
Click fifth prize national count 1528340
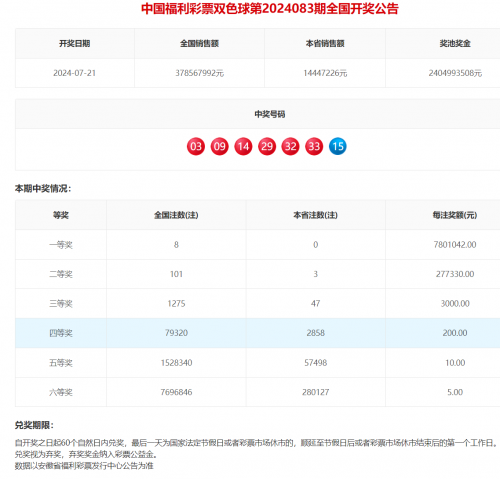click(x=176, y=363)
